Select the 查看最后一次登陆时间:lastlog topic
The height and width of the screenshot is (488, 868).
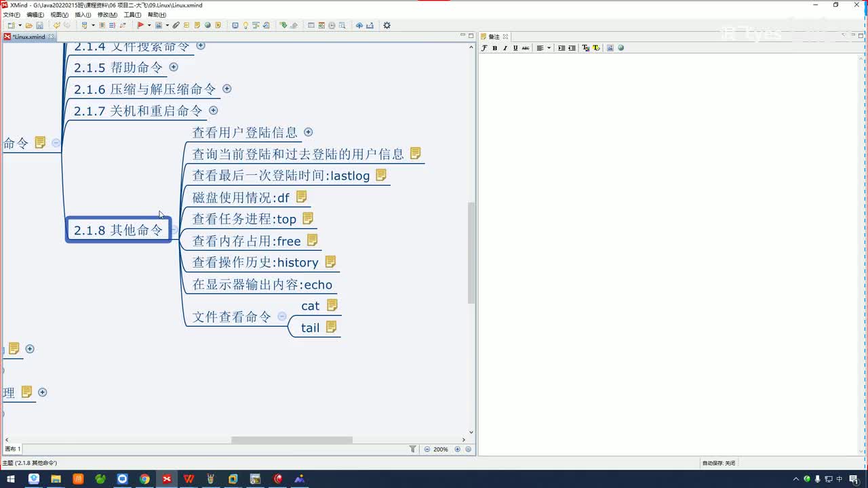pos(281,176)
